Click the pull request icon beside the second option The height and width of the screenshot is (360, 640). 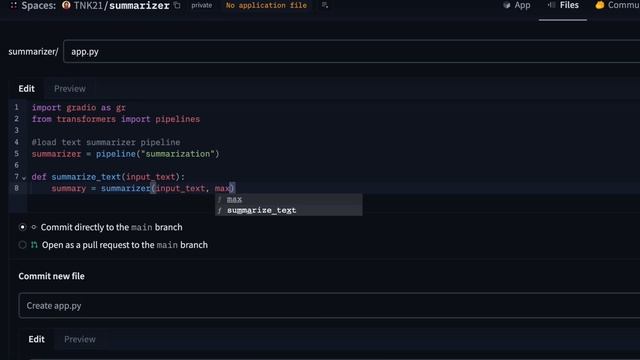[x=34, y=245]
